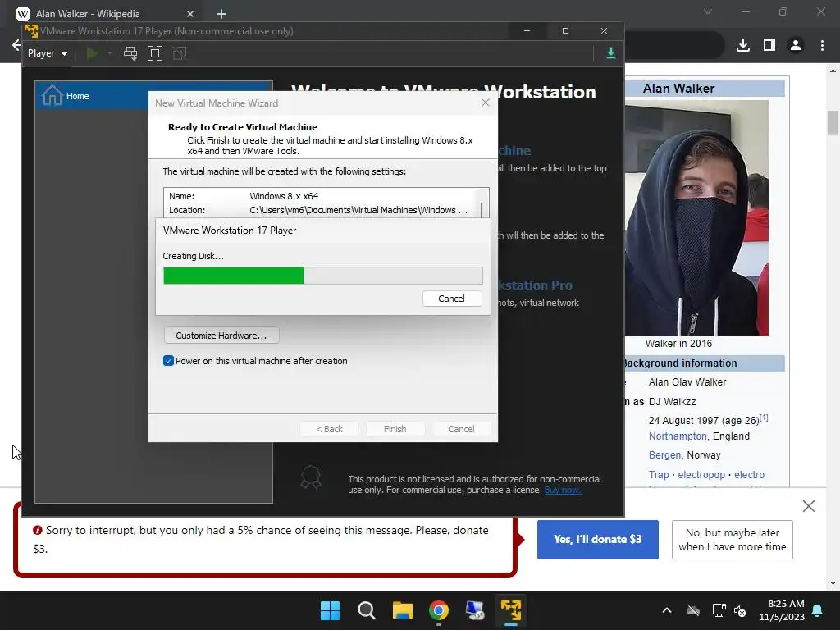The width and height of the screenshot is (840, 630).
Task: Open the Northampton link in Wikipedia
Action: pyautogui.click(x=678, y=436)
